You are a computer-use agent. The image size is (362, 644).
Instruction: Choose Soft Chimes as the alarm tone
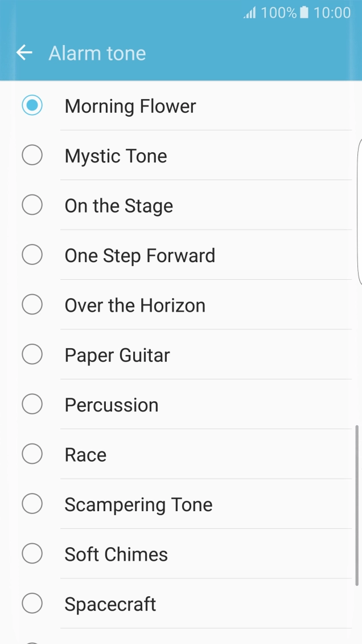coord(32,553)
